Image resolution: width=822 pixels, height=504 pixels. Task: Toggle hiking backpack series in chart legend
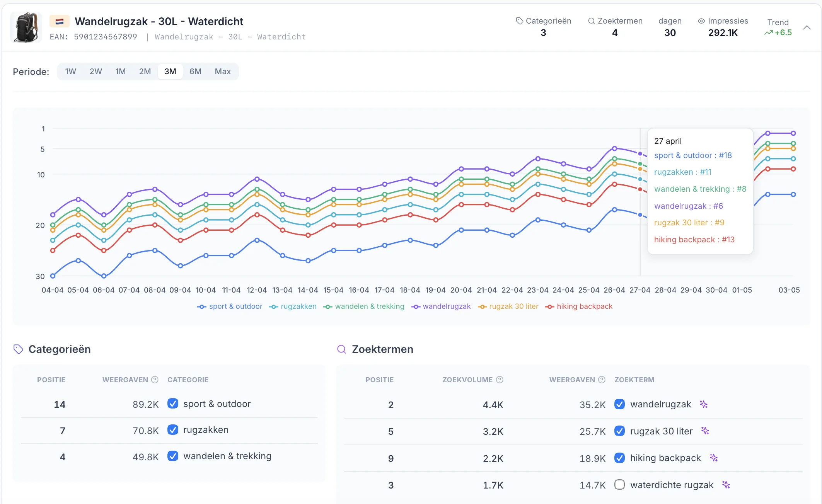pyautogui.click(x=579, y=306)
